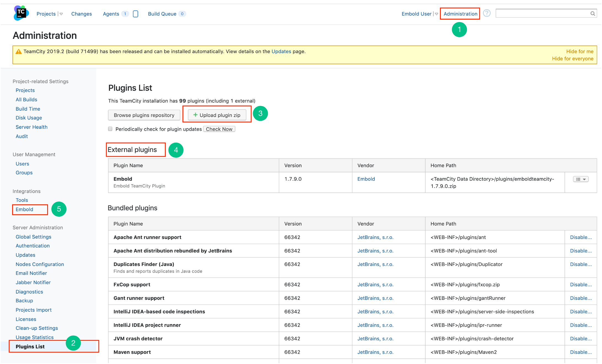Open Projects in sidebar settings
Screen dimensions: 602x364
25,90
